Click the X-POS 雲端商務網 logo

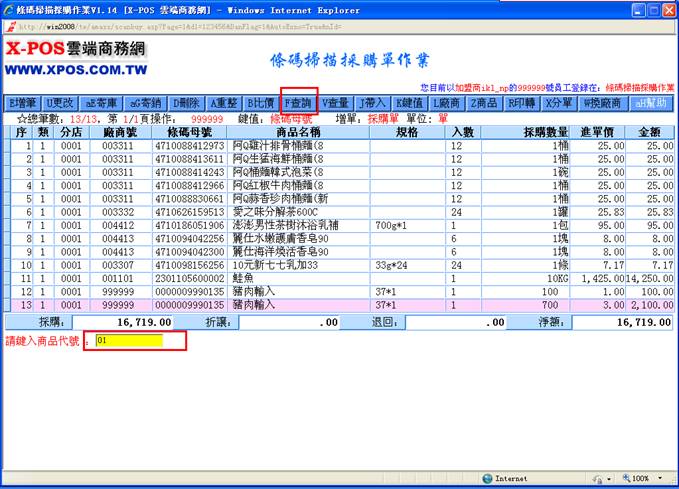[75, 59]
